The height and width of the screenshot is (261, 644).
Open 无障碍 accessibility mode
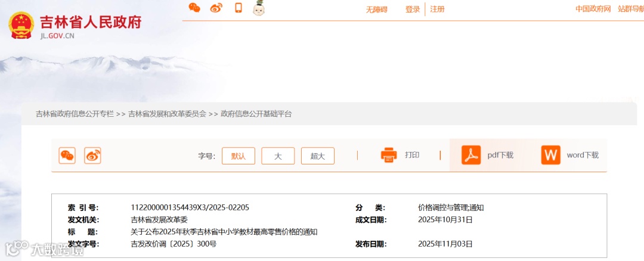[377, 10]
